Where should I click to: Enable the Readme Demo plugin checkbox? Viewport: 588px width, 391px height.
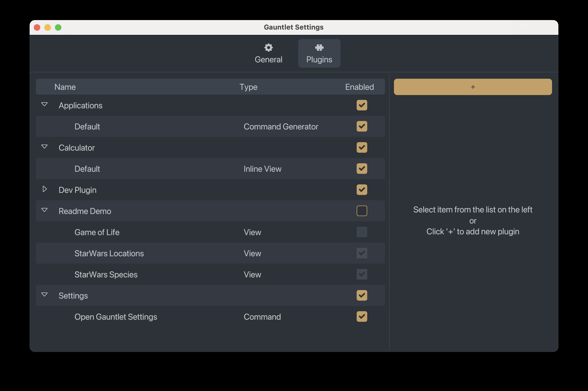click(362, 211)
